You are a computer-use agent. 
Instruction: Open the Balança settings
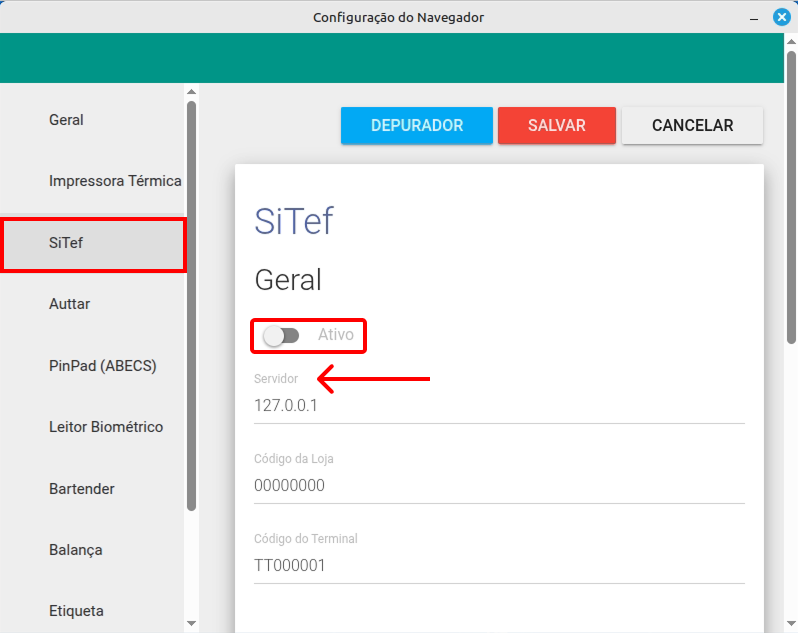pyautogui.click(x=75, y=550)
